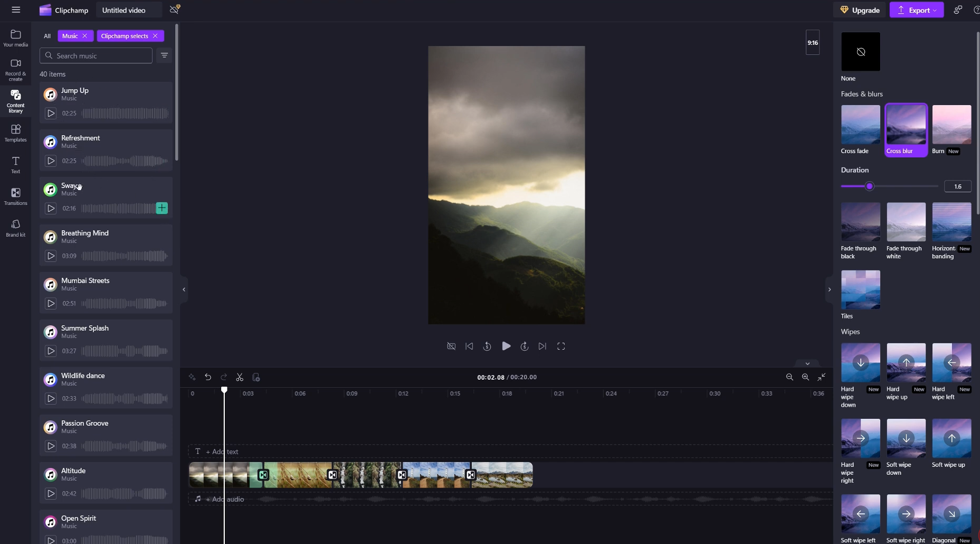Duplicate the selected clip
980x544 pixels.
[x=255, y=377]
